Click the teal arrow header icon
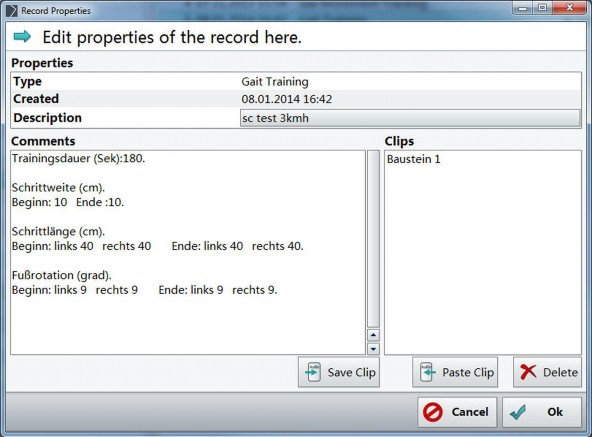 tap(22, 36)
